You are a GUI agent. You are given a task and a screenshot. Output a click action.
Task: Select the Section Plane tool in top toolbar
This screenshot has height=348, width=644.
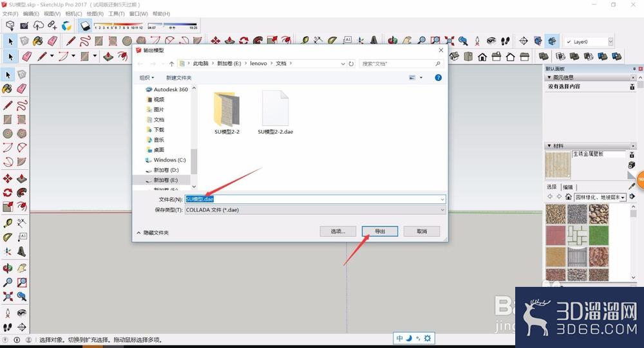(x=523, y=41)
